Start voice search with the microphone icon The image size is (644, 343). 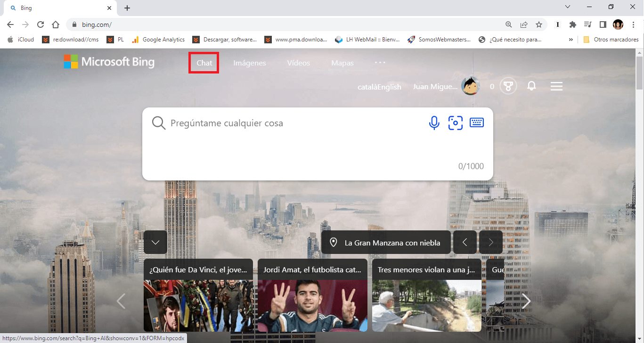click(434, 123)
